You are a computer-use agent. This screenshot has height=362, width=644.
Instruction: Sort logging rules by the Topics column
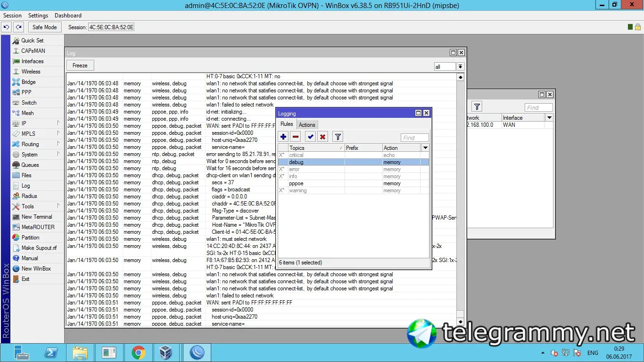(x=316, y=148)
